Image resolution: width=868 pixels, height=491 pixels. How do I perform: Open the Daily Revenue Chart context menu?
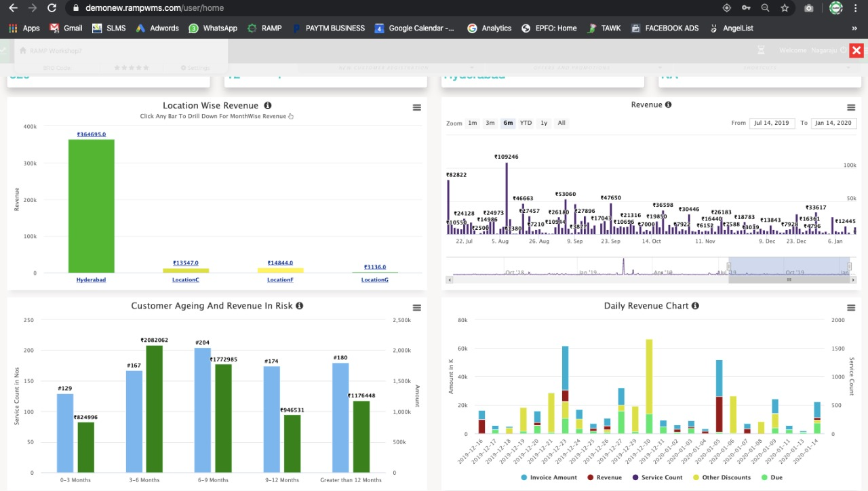[x=850, y=308]
